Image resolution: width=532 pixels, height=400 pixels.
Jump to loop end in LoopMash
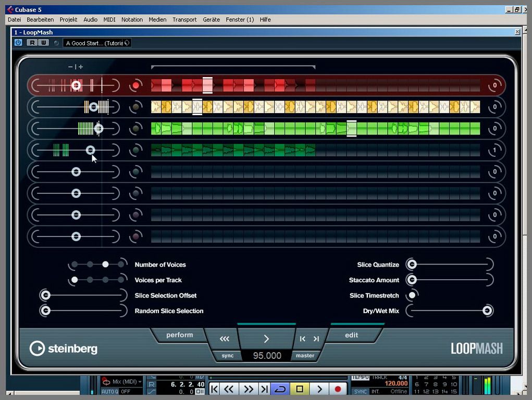coord(316,339)
